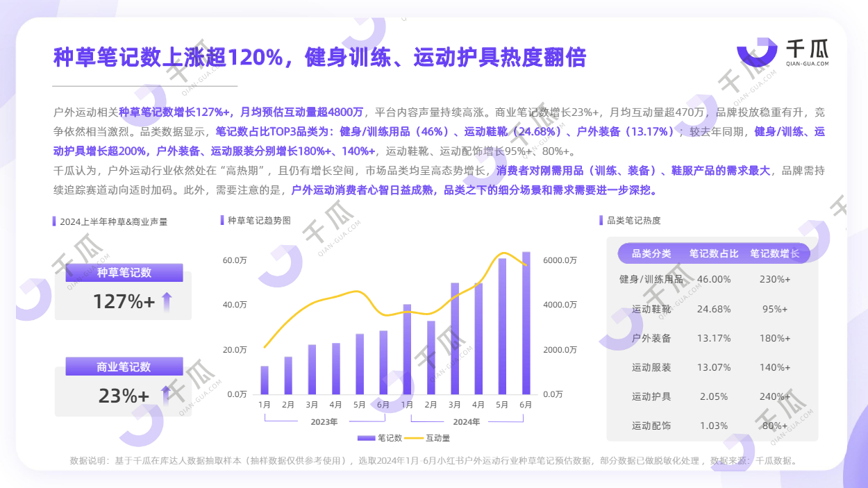Click the 24.68% cell
Screen dimensions: 868x488
coord(714,309)
